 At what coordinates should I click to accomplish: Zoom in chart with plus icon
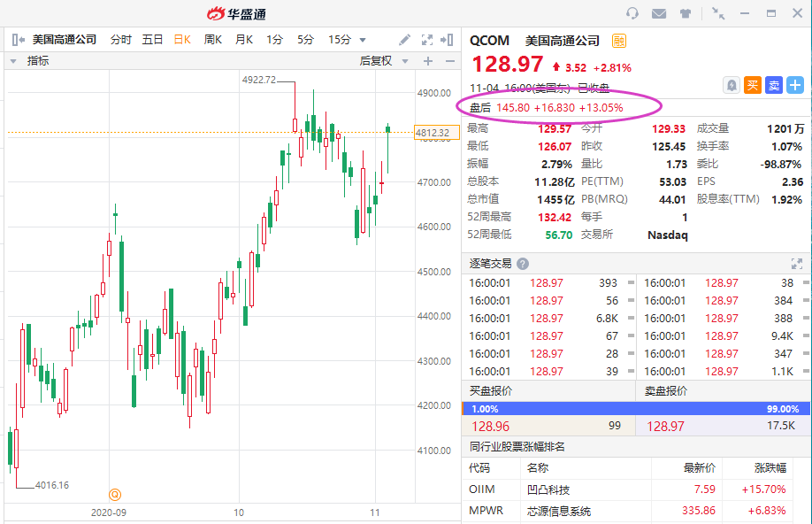coord(428,61)
